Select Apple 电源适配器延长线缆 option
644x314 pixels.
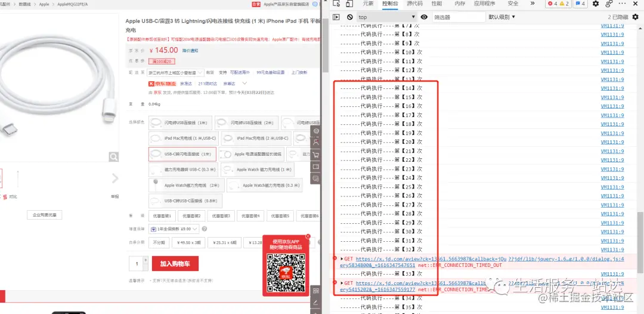tap(252, 154)
